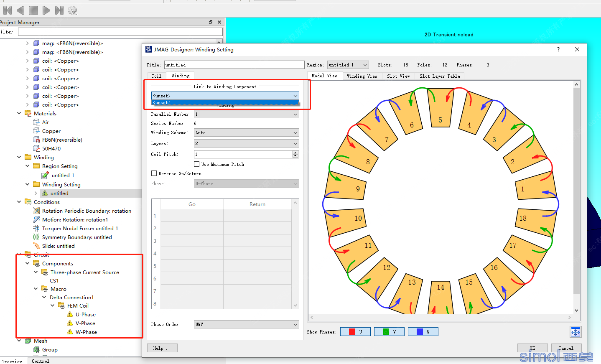Click the help question mark in dialog title
Image resolution: width=601 pixels, height=364 pixels.
point(558,49)
